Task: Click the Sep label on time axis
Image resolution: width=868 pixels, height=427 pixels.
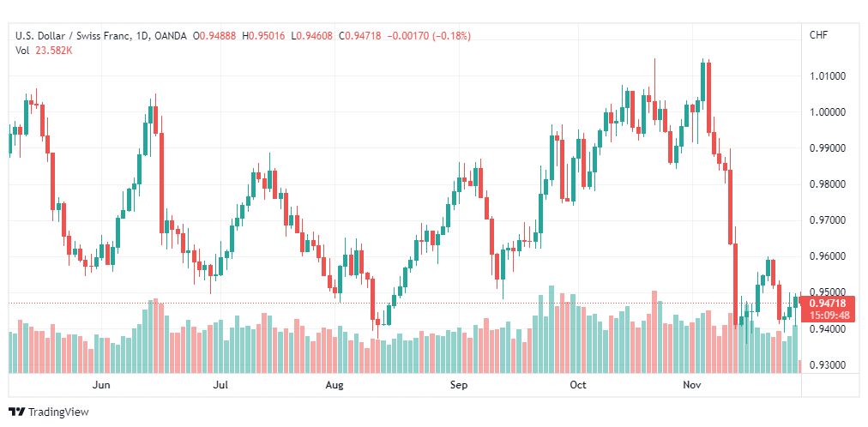Action: point(458,385)
